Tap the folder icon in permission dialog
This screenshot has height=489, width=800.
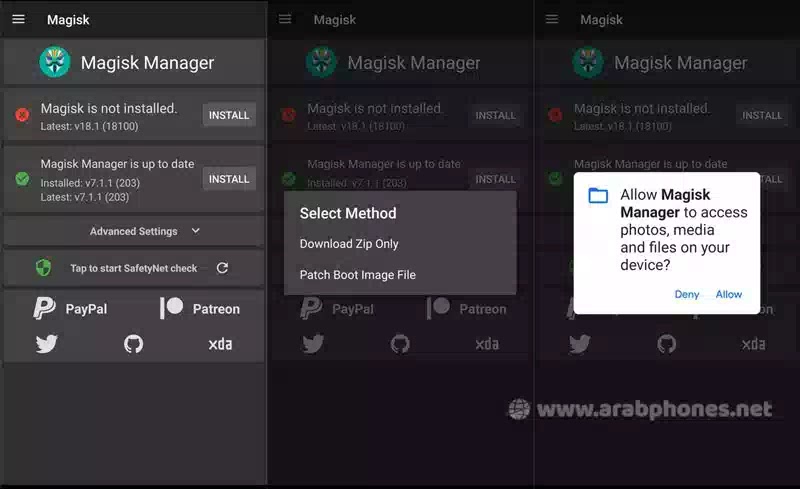(598, 195)
